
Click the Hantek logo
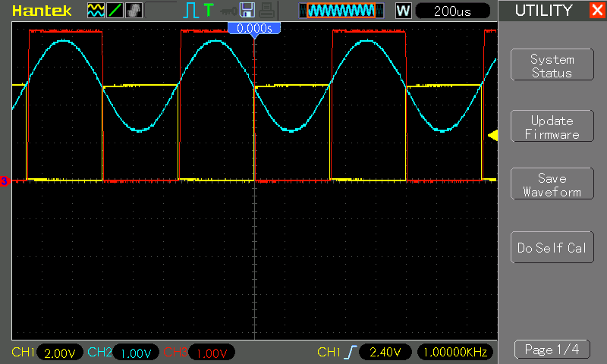click(x=42, y=11)
